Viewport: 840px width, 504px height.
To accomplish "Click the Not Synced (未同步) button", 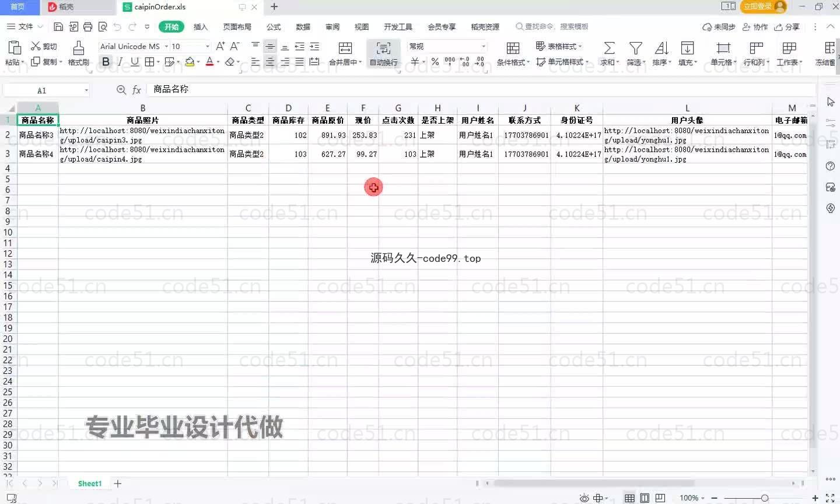I will click(719, 27).
